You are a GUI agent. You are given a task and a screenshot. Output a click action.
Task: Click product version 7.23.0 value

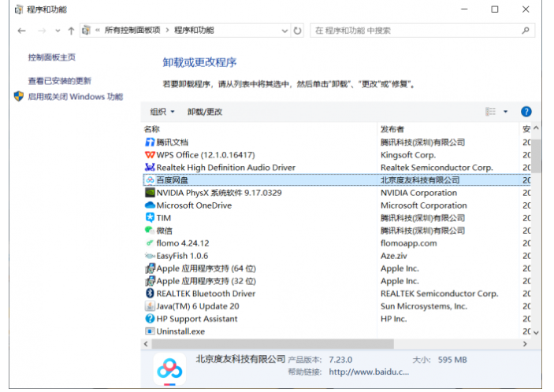340,360
